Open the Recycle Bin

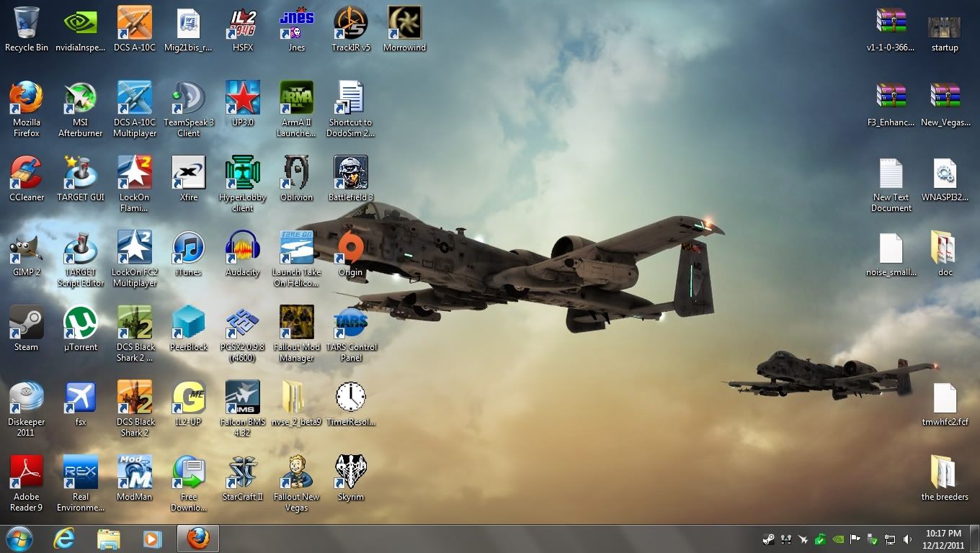tap(27, 24)
